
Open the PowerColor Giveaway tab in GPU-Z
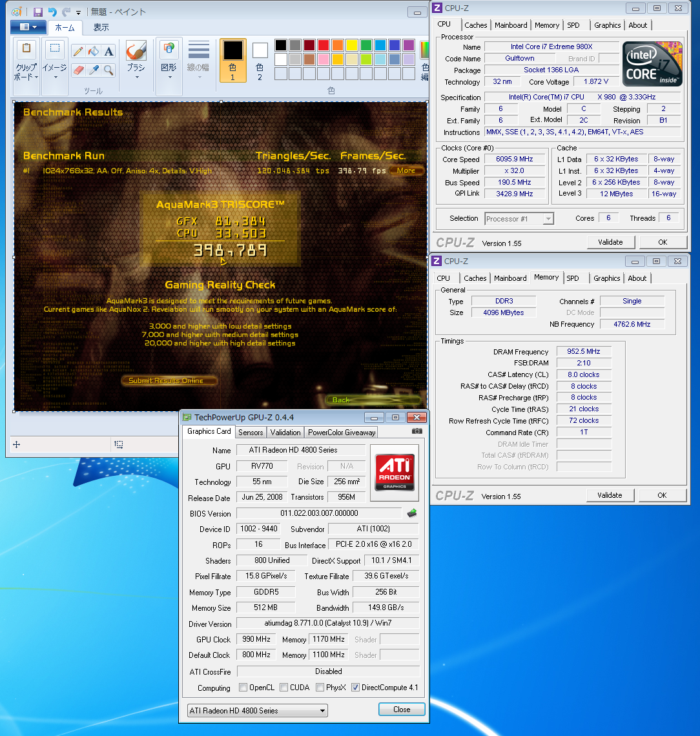tap(342, 433)
